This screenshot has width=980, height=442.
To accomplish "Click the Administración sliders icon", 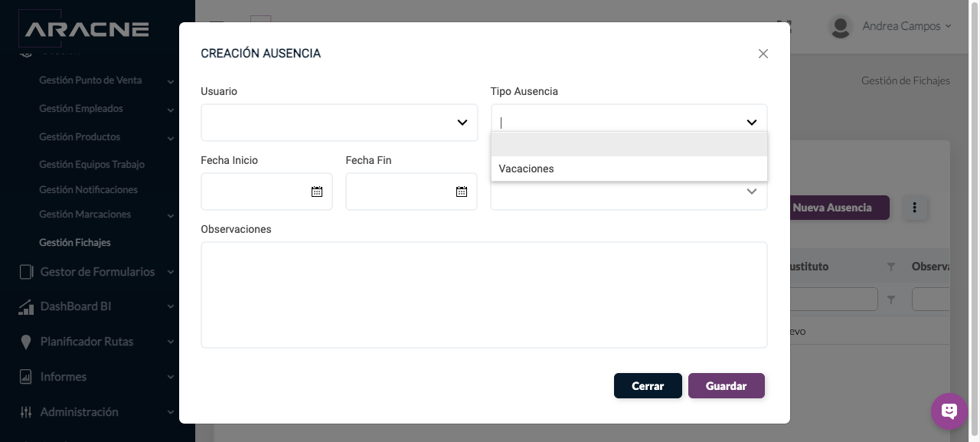I will 26,412.
